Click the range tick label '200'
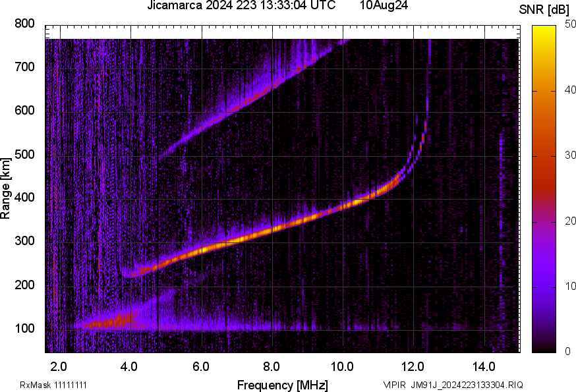Viewport: 576px width, 392px height. tap(24, 285)
